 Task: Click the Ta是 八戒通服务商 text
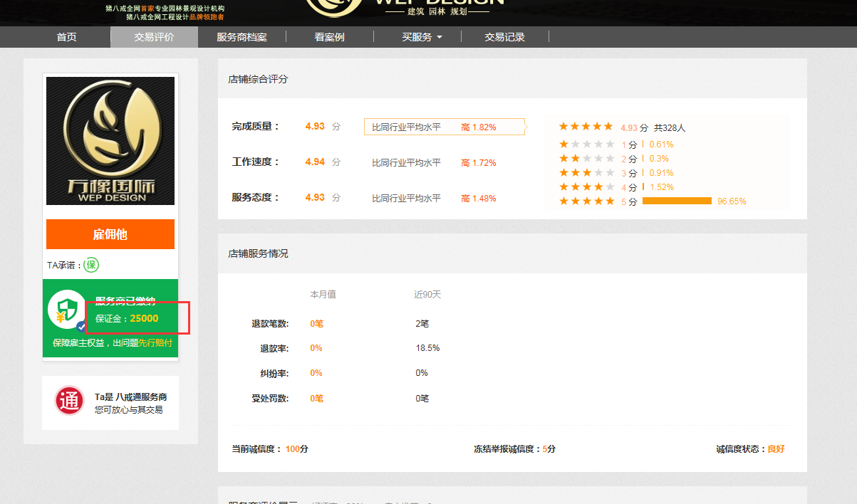point(131,397)
